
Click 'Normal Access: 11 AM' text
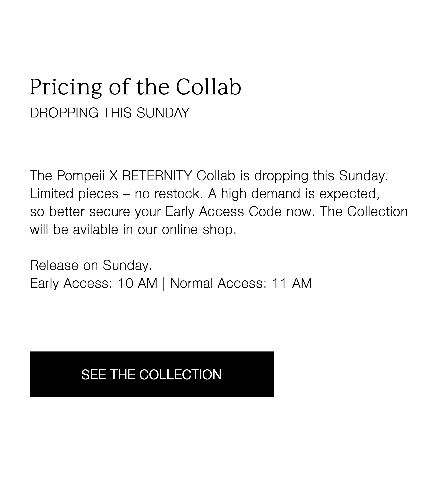click(241, 283)
